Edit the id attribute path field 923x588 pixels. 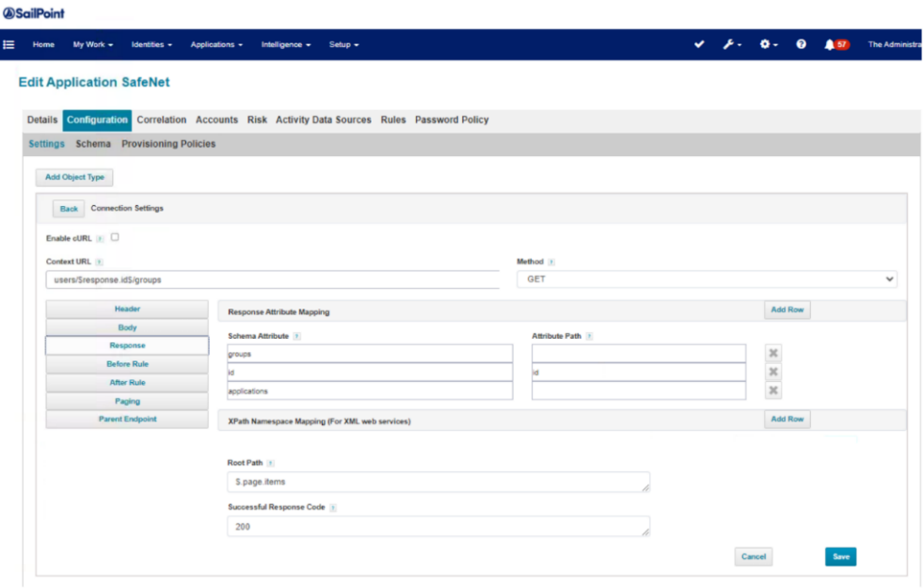[639, 372]
